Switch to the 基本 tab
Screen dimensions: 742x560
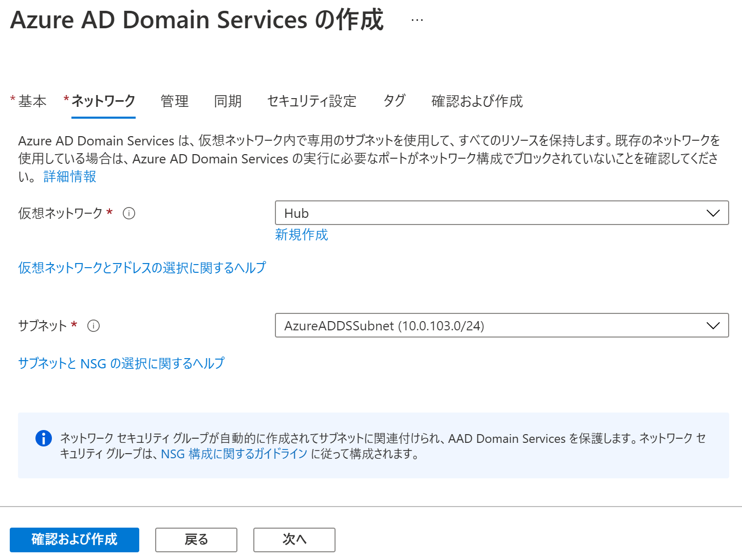click(x=32, y=101)
